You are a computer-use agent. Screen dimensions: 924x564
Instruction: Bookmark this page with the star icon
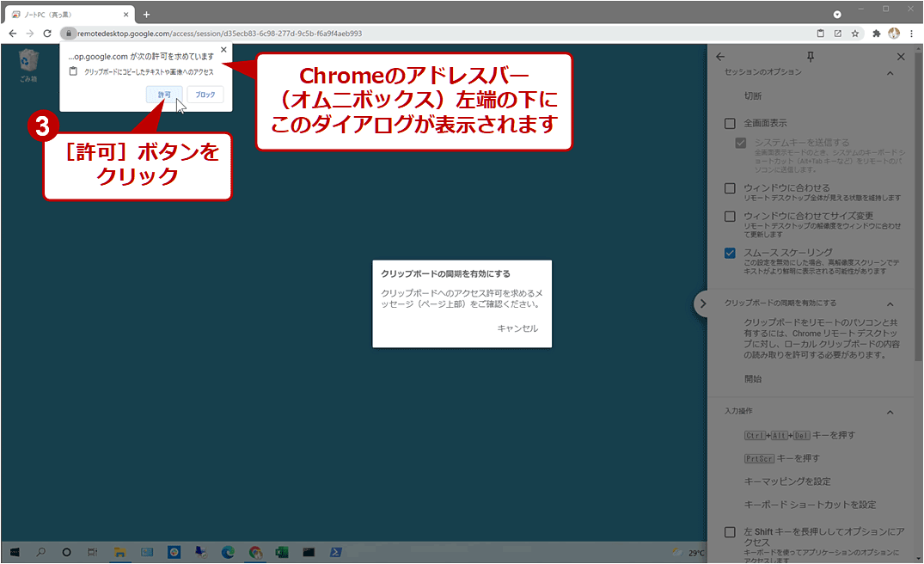click(855, 34)
